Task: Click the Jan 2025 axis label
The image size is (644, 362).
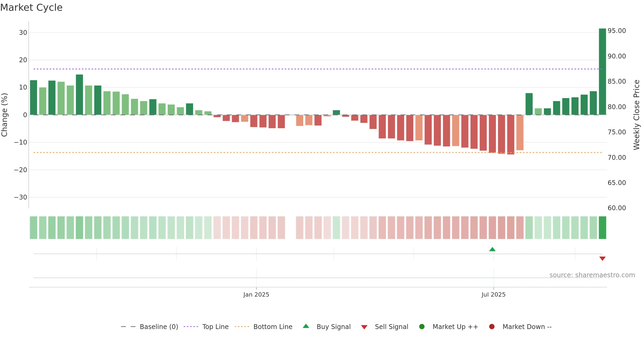Action: pos(256,294)
